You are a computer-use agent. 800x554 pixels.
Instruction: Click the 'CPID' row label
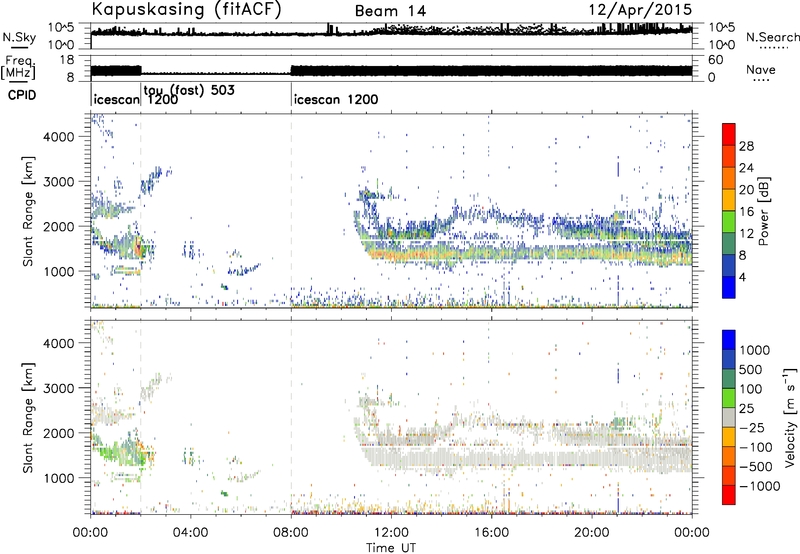[22, 95]
